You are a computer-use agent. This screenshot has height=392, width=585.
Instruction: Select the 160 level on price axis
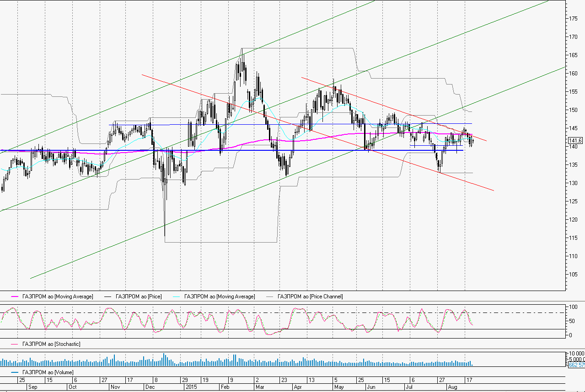573,74
